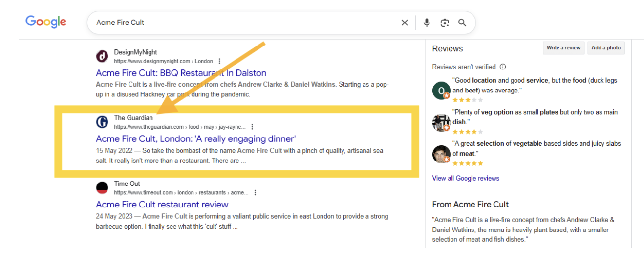
Task: Click the DesignMyNight site favicon
Action: click(102, 56)
